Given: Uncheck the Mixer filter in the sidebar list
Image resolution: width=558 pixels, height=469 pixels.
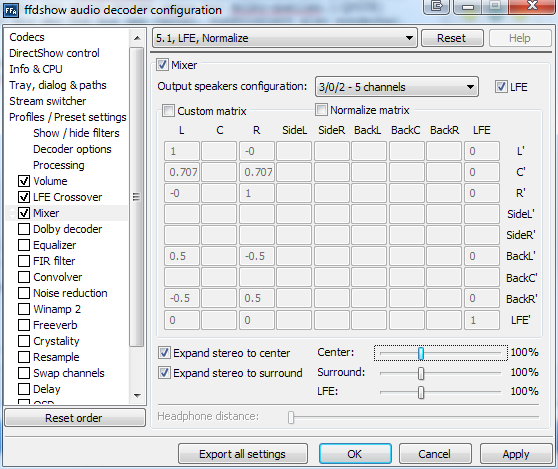Looking at the screenshot, I should point(24,213).
